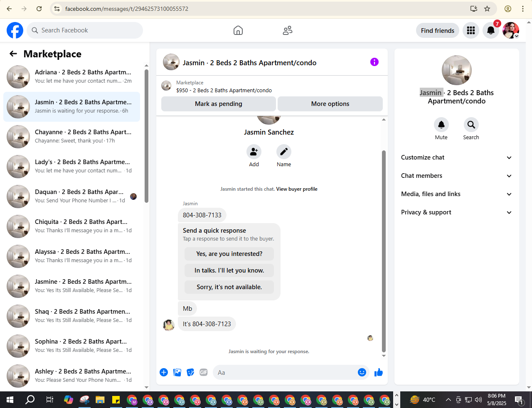Open Jasmin's conversation in the list
Screen dimensions: 532x408
click(x=71, y=107)
